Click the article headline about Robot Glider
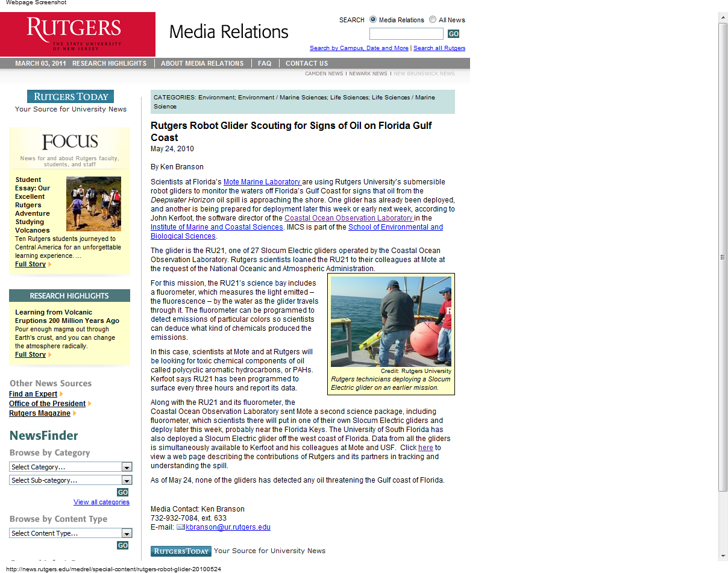The image size is (728, 573). 291,131
